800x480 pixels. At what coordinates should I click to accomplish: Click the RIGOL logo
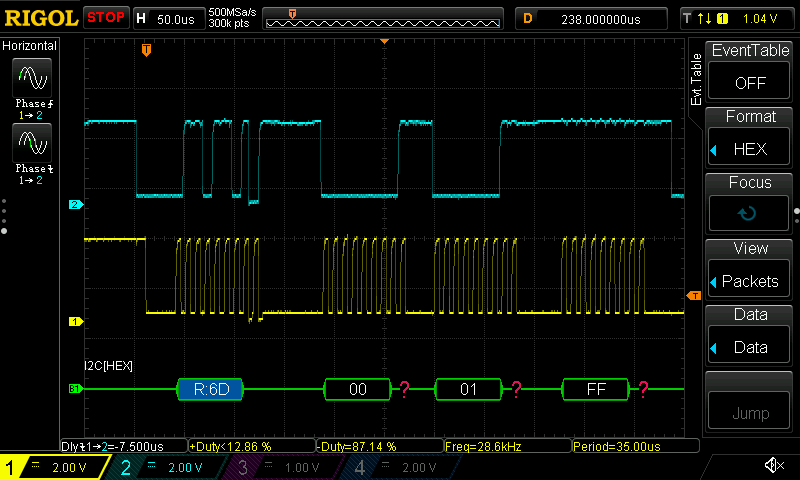tap(41, 18)
